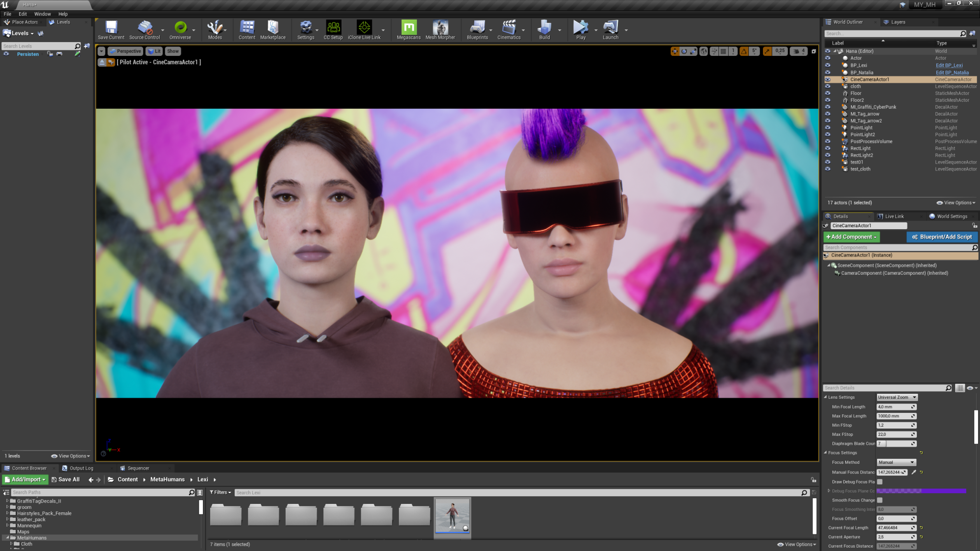Hide the BP_Natalia actor
The image size is (980, 551).
click(828, 72)
